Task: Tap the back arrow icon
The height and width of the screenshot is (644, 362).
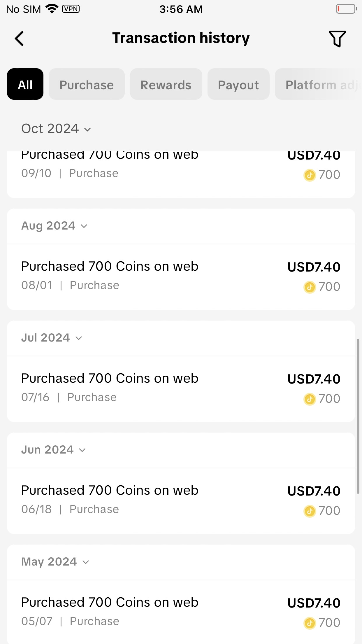Action: click(19, 38)
